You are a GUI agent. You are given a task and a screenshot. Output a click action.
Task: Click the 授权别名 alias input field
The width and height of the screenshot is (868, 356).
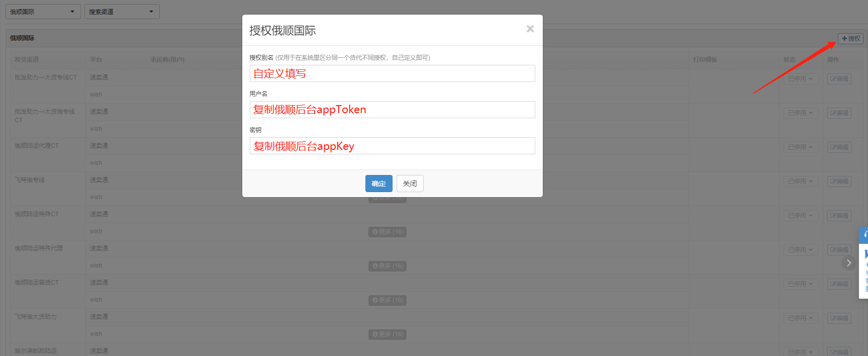pos(392,73)
